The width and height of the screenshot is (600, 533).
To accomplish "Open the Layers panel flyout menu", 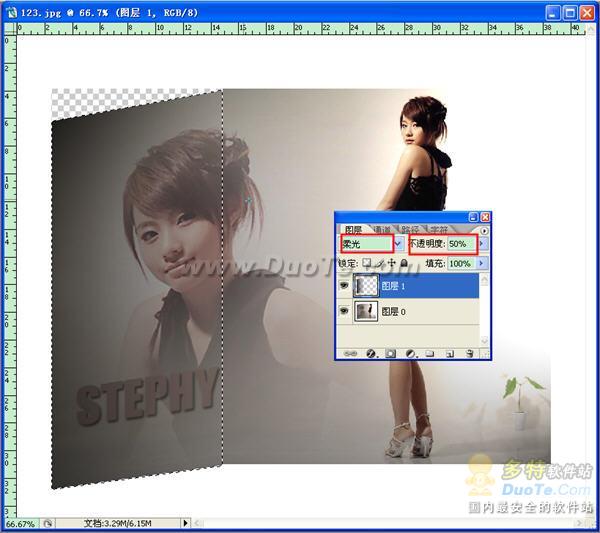I will pyautogui.click(x=484, y=231).
